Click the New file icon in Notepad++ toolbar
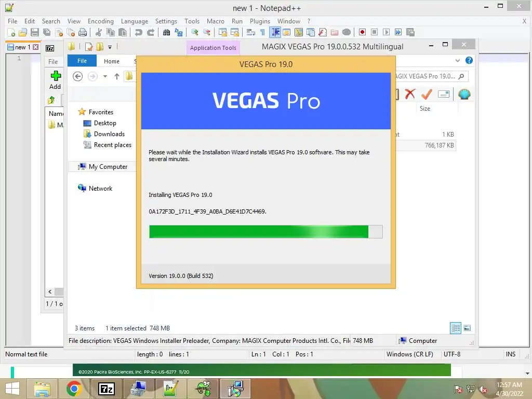Screen dimensions: 532x399 click(x=11, y=32)
